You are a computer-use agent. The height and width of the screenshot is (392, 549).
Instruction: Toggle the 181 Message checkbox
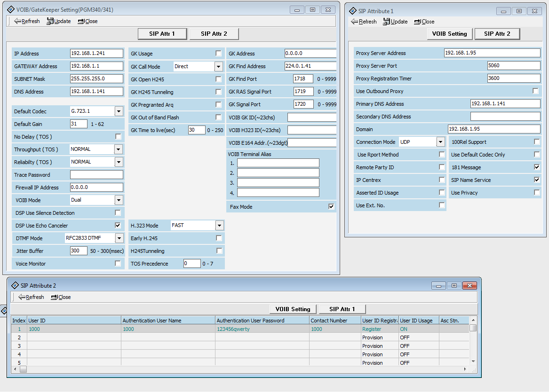(537, 167)
